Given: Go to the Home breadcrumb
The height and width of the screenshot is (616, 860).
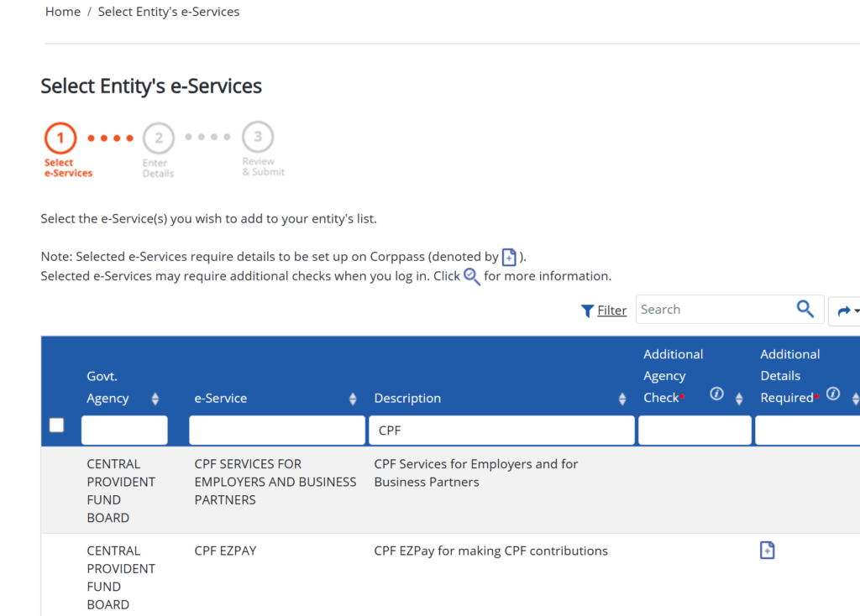Looking at the screenshot, I should click(62, 12).
